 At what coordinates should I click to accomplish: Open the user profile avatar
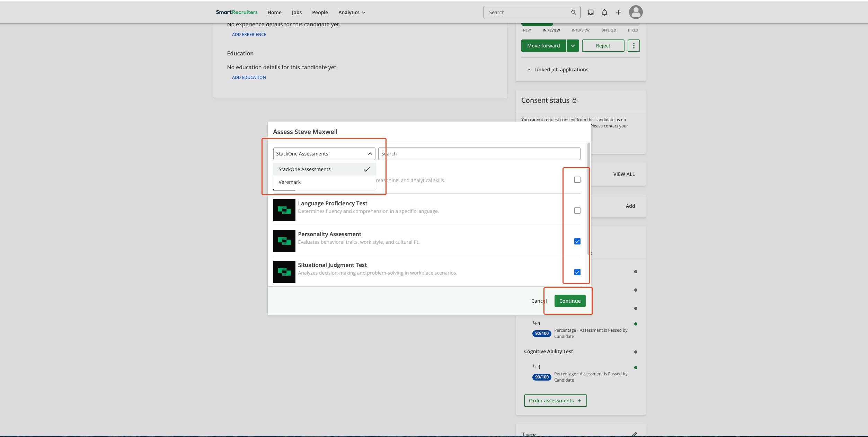coord(636,12)
